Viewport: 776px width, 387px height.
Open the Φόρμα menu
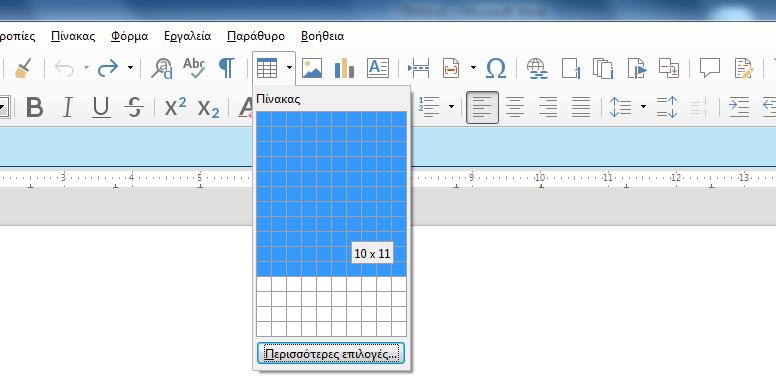129,36
